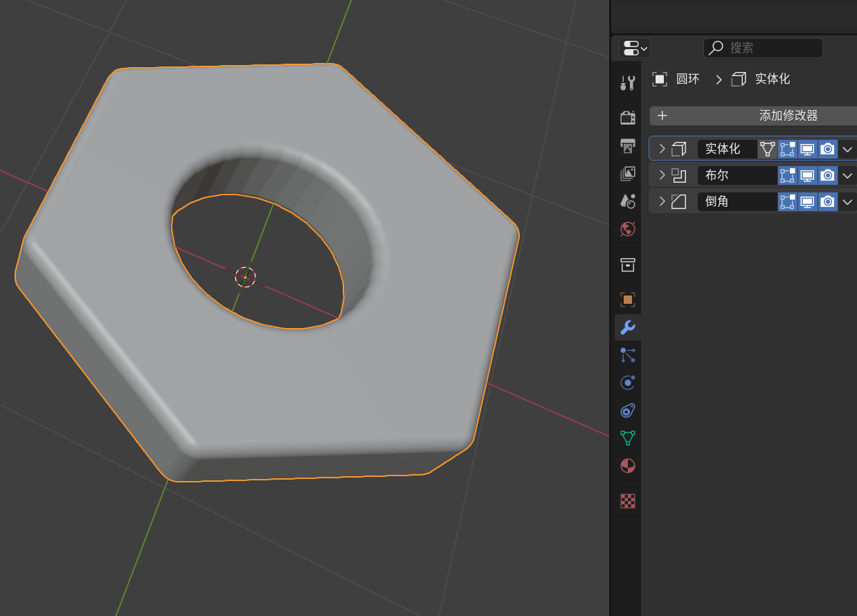Click the 实体化 breadcrumb label
Viewport: 857px width, 616px height.
773,79
